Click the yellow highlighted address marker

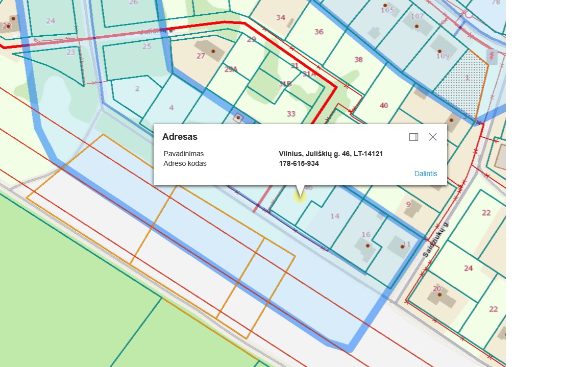click(300, 194)
